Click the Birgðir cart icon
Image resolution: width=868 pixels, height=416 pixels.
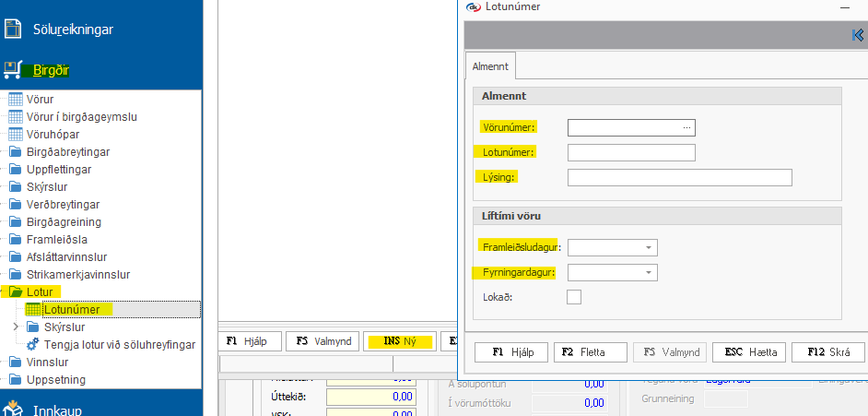(13, 69)
